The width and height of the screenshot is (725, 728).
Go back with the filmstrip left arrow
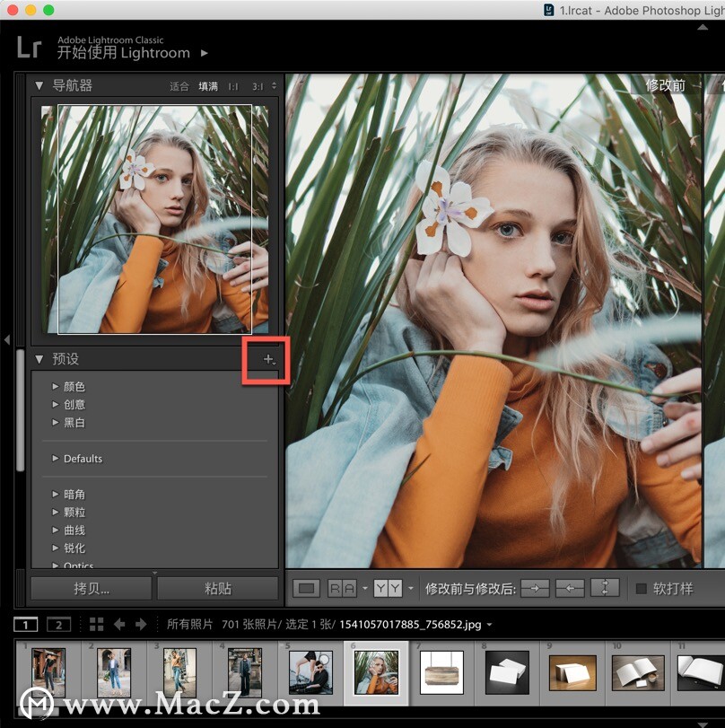click(119, 625)
